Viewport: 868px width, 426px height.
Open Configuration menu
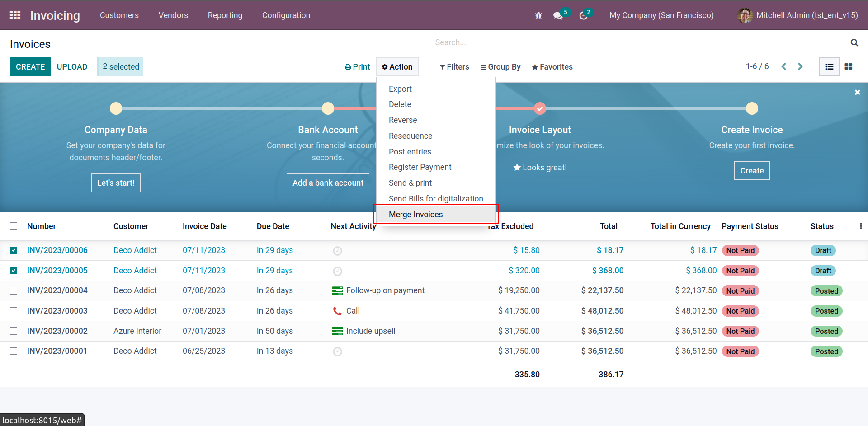click(x=286, y=15)
